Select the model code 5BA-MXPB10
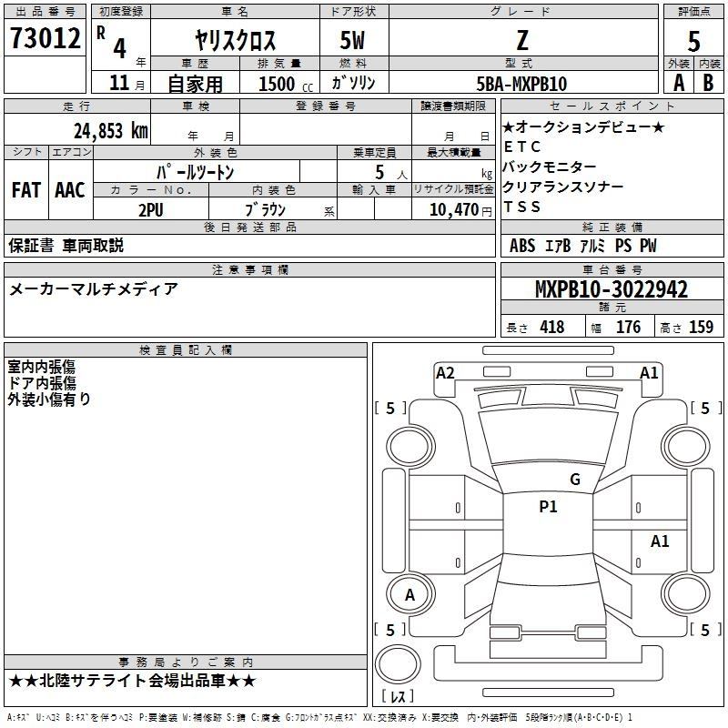Image resolution: width=728 pixels, height=728 pixels. [521, 84]
